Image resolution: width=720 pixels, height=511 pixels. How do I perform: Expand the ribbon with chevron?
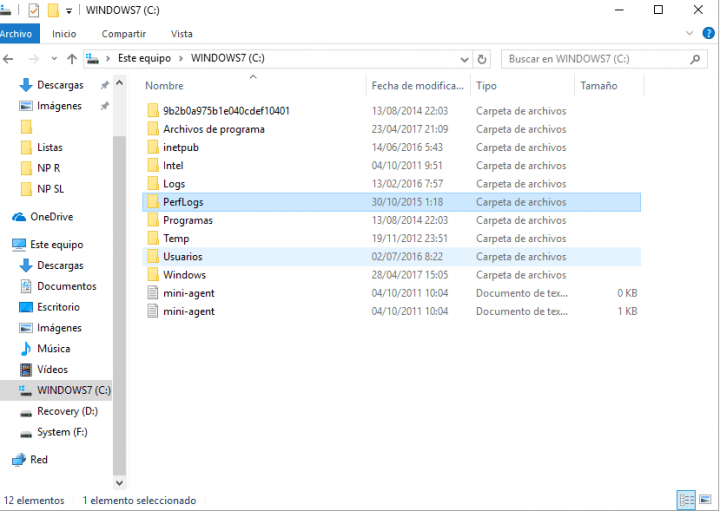(689, 33)
